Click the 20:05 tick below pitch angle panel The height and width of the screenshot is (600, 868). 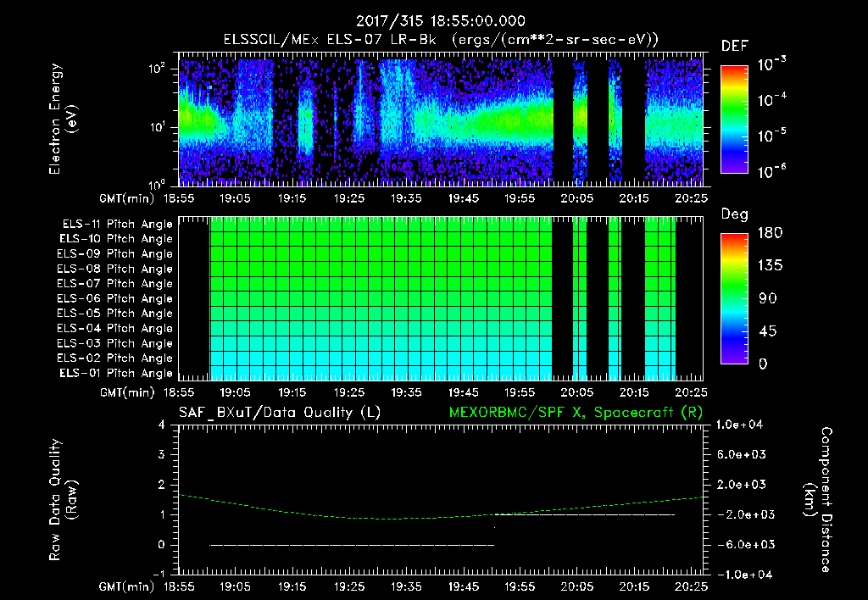coord(576,392)
